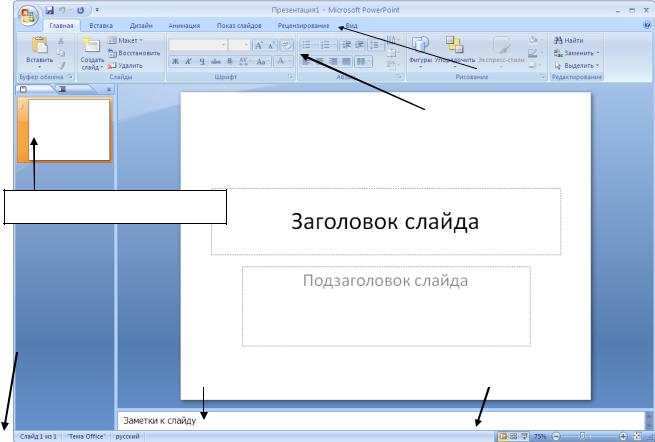Click the Clear formatting icon

(x=286, y=45)
